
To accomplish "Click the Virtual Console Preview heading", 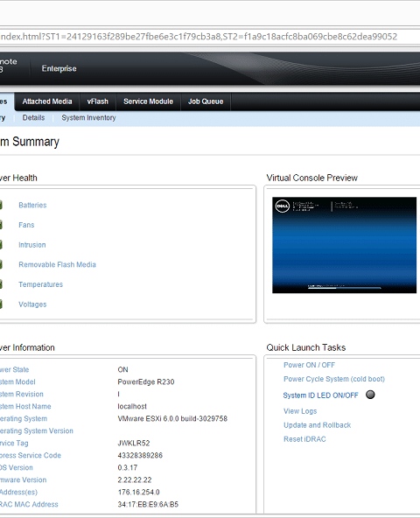I will click(312, 178).
